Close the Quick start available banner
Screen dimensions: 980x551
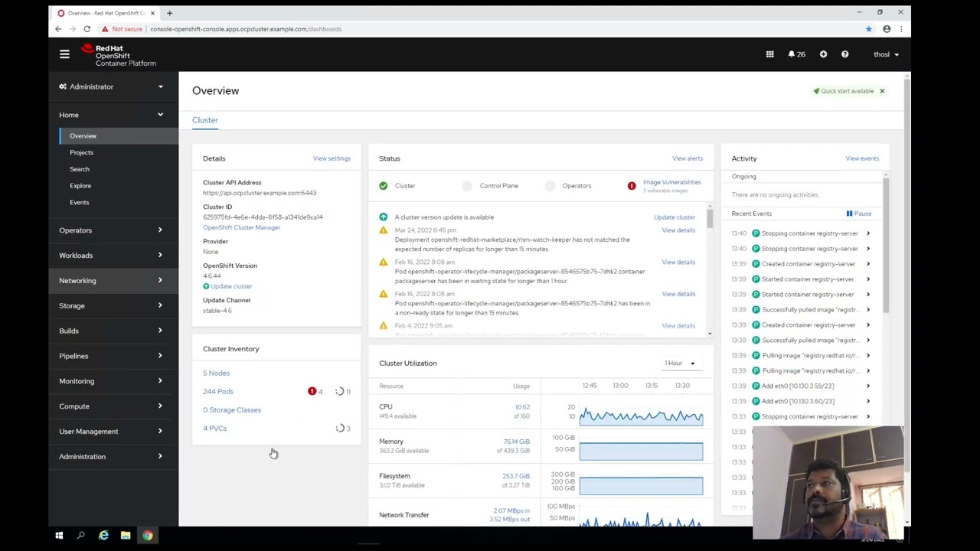(882, 91)
